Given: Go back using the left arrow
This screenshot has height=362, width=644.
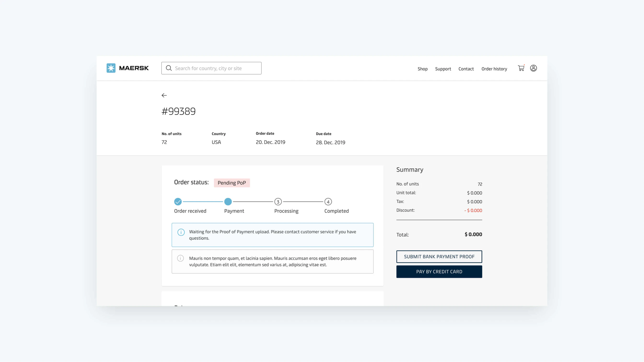Looking at the screenshot, I should pos(164,95).
